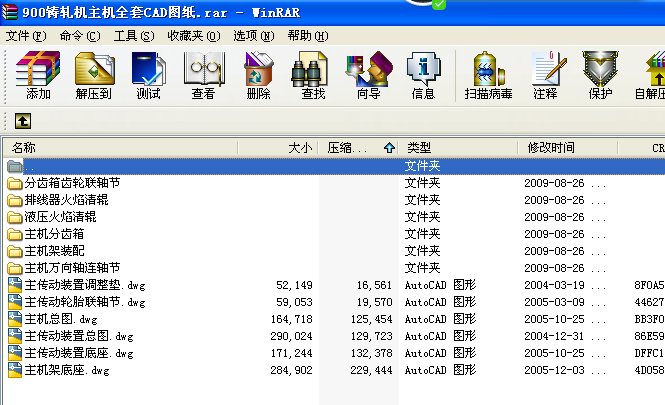Screen dimensions: 665x405
Task: Click packed size value 125,454
Action: point(371,319)
